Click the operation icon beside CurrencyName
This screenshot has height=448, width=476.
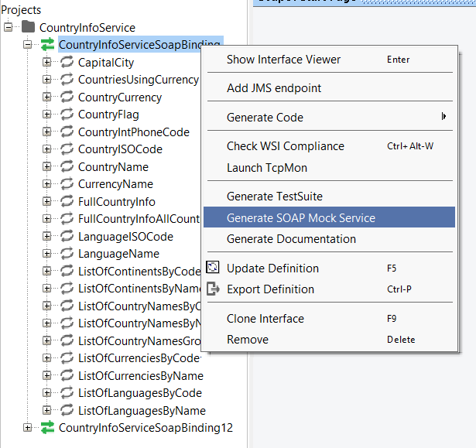[67, 183]
